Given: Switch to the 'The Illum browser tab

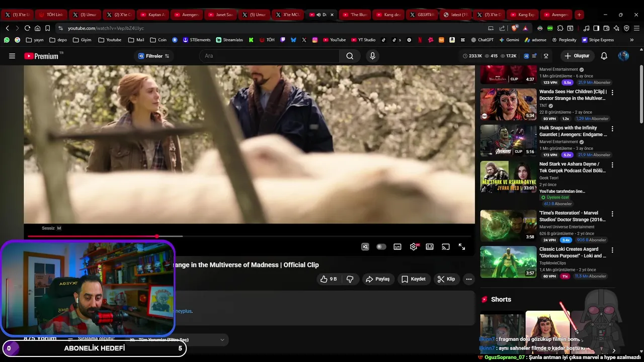Looking at the screenshot, I should point(355,15).
